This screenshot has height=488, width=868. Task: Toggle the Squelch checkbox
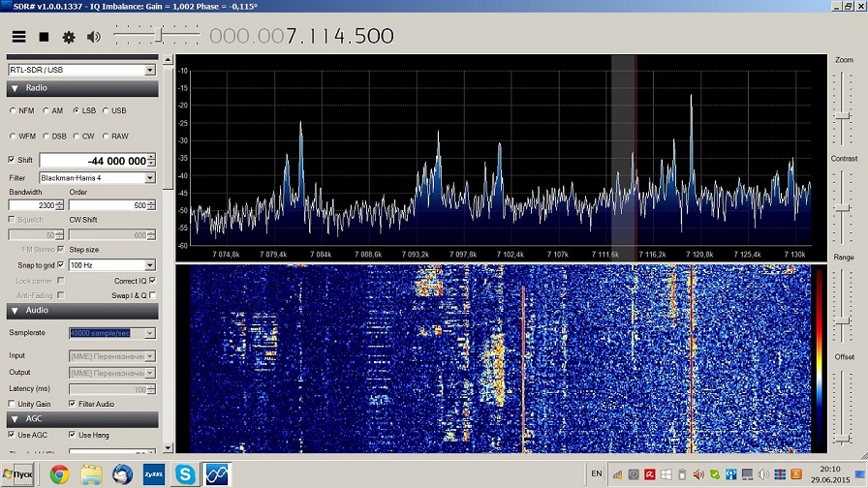click(x=12, y=220)
